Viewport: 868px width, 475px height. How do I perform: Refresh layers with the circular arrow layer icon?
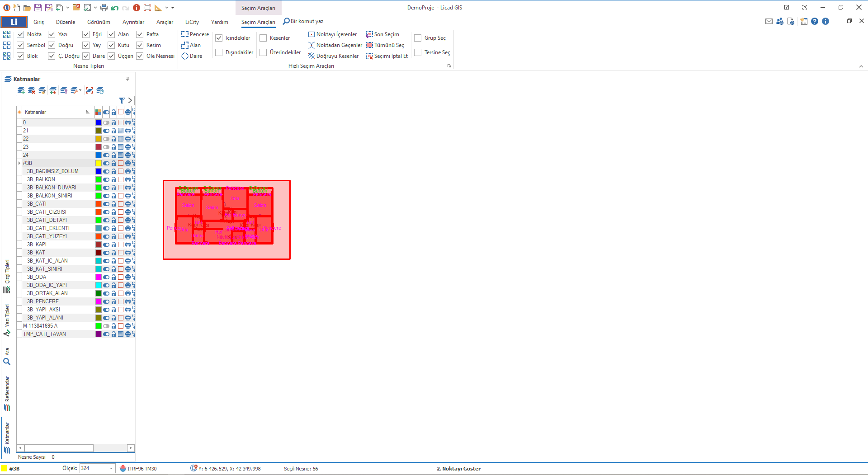click(100, 90)
